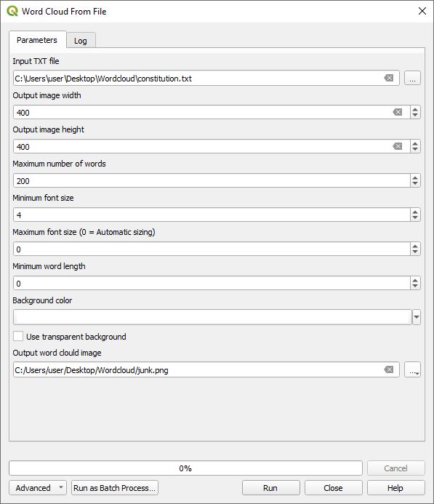
Task: Click Run as Batch Process button
Action: click(x=115, y=487)
